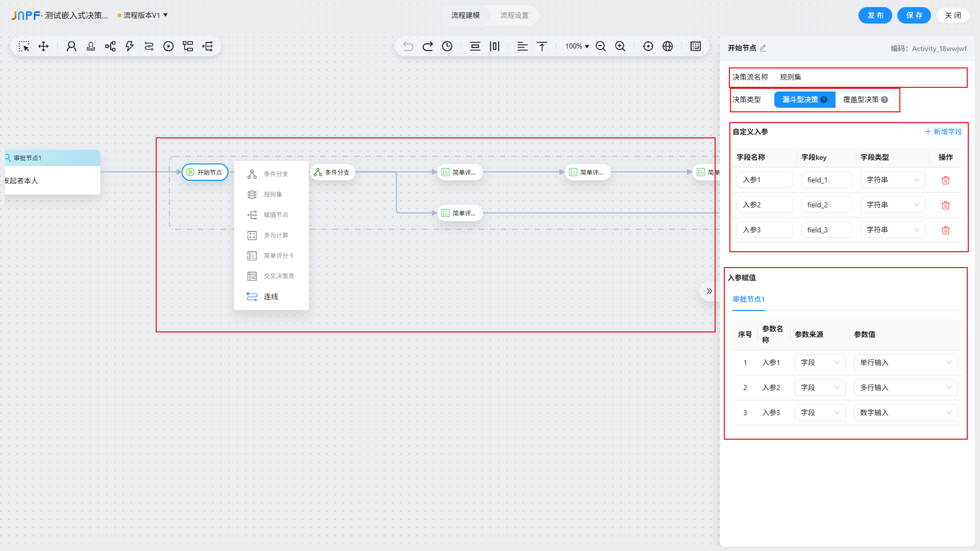This screenshot has width=980, height=551.
Task: Click the zoom in magnifier icon
Action: [620, 46]
